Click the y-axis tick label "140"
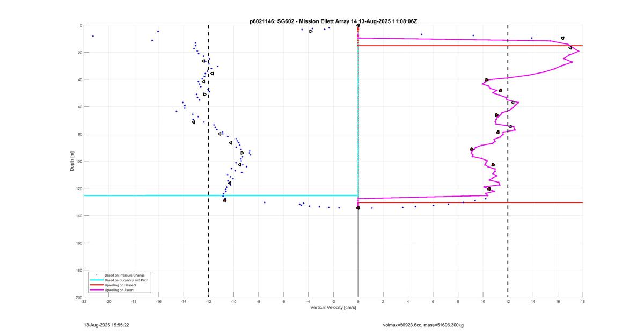The image size is (644, 334). tap(78, 216)
